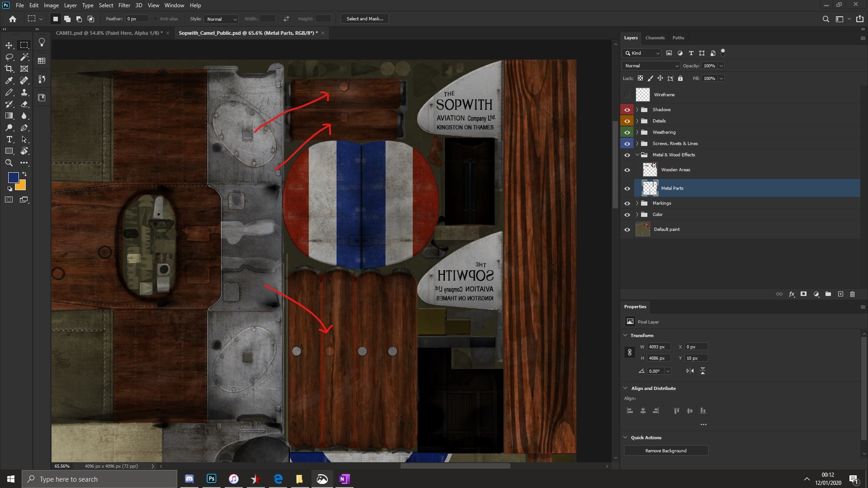The height and width of the screenshot is (488, 868).
Task: Click the Metal Parts layer thumbnail
Action: pos(650,188)
